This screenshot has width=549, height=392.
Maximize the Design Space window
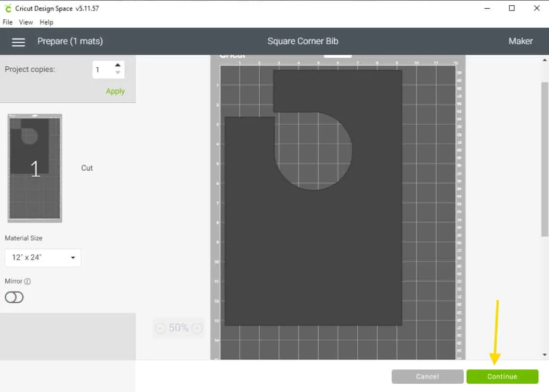pos(511,8)
